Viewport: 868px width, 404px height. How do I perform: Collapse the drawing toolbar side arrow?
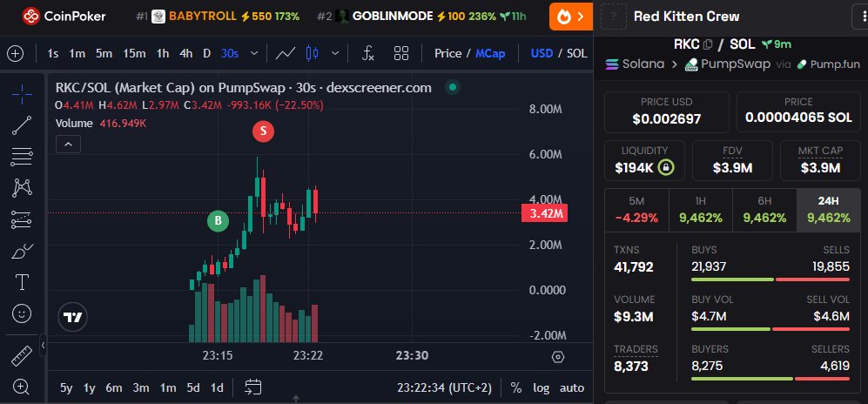pos(43,346)
